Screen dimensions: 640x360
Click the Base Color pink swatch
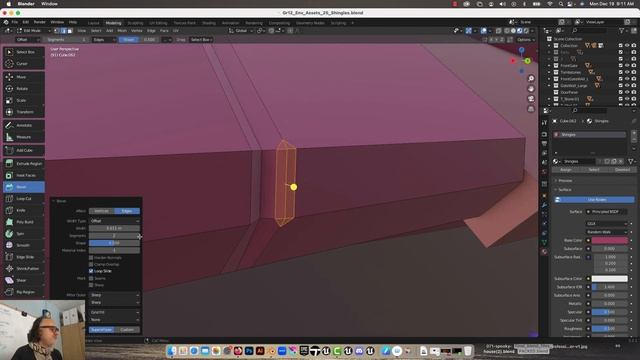pos(610,240)
